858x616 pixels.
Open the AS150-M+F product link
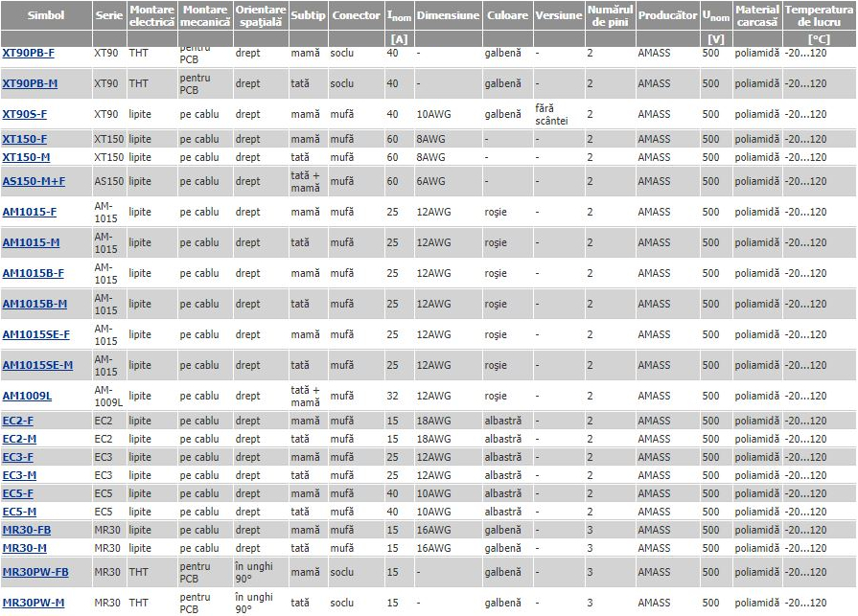[34, 181]
